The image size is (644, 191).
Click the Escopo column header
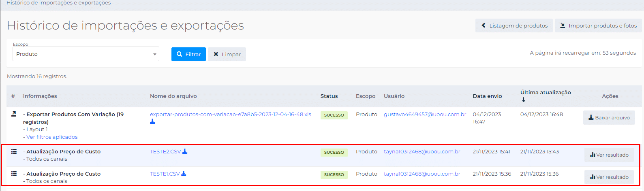(x=366, y=96)
